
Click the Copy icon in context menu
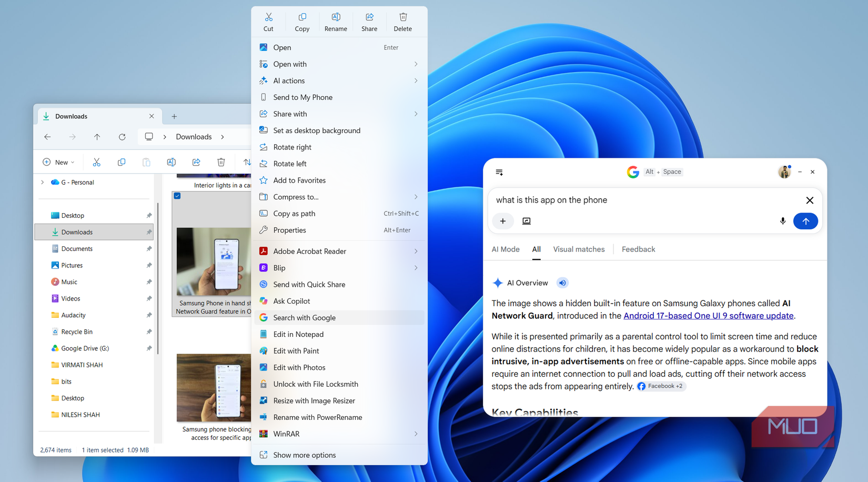(x=302, y=17)
